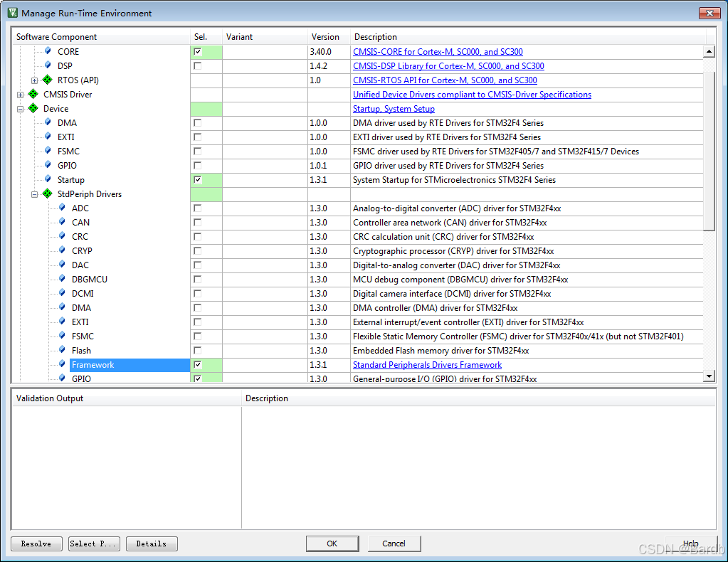This screenshot has width=728, height=562.
Task: Click the blue icon beside Device GPIO version 1.0.1
Action: click(48, 165)
